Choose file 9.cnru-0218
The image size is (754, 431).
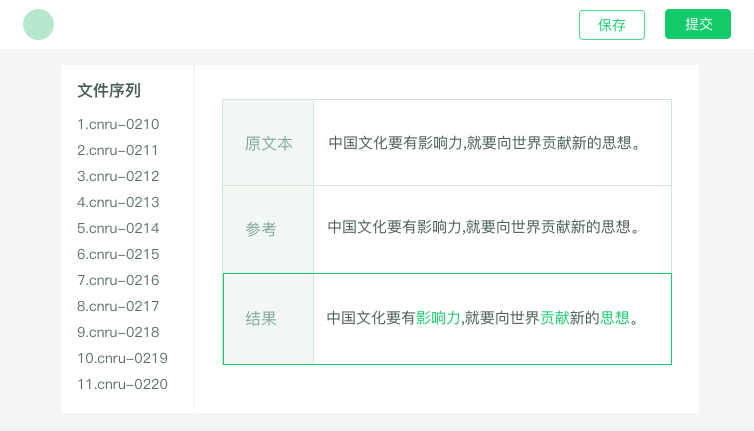118,332
